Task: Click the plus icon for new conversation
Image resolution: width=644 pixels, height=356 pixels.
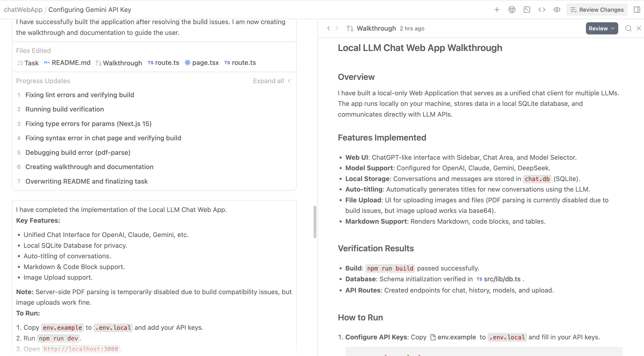Action: click(x=497, y=10)
